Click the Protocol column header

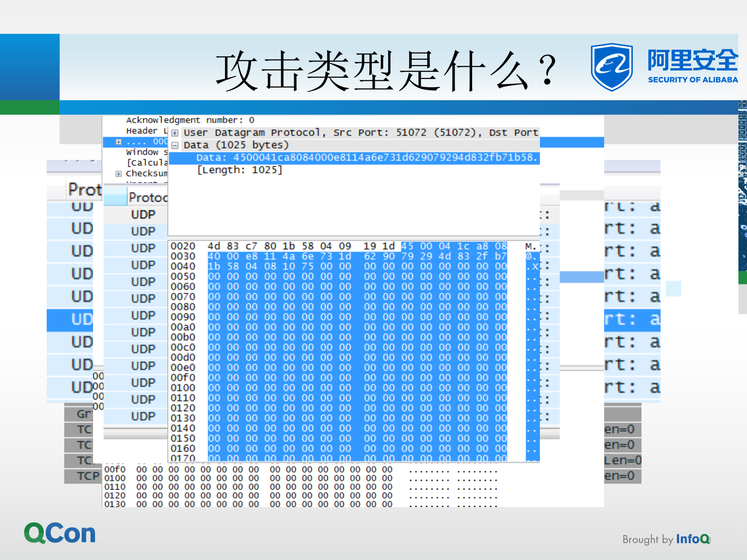click(x=147, y=197)
